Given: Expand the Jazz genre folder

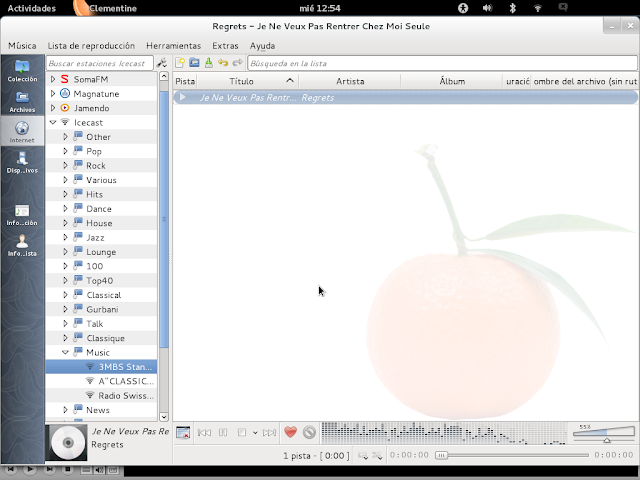Looking at the screenshot, I should (65, 237).
